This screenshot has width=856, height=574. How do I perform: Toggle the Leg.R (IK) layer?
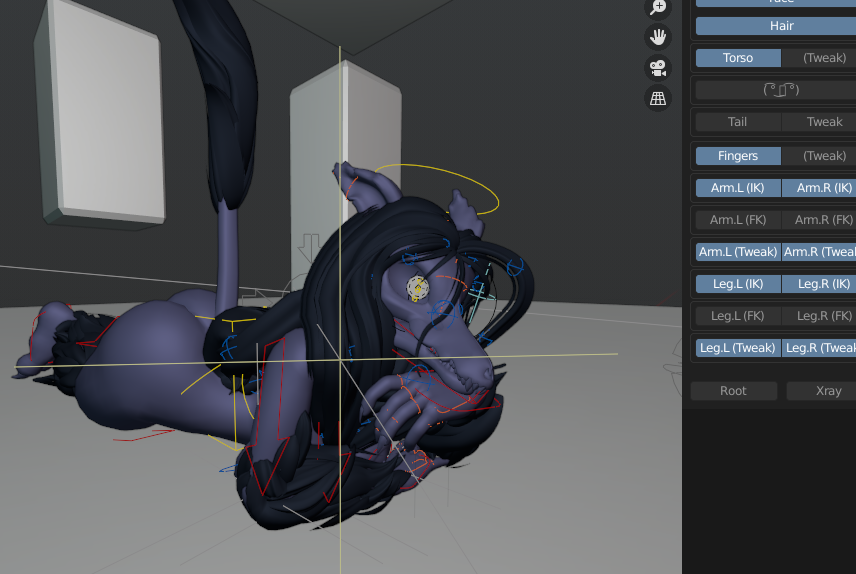[819, 284]
